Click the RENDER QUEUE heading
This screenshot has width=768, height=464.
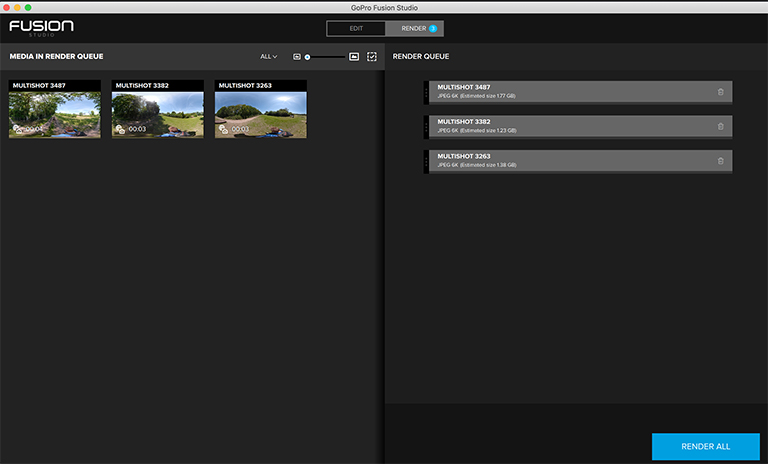click(x=421, y=56)
